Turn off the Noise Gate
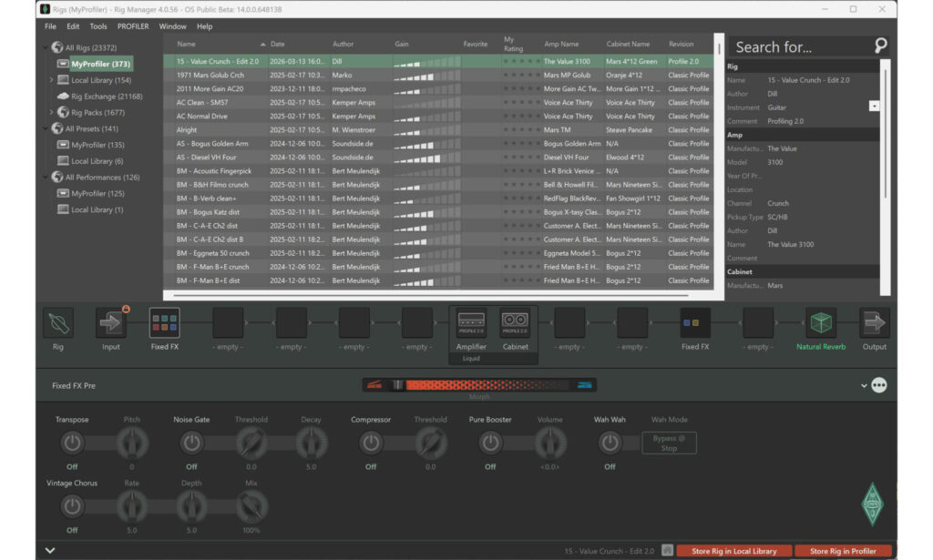The width and height of the screenshot is (933, 560). click(x=191, y=443)
